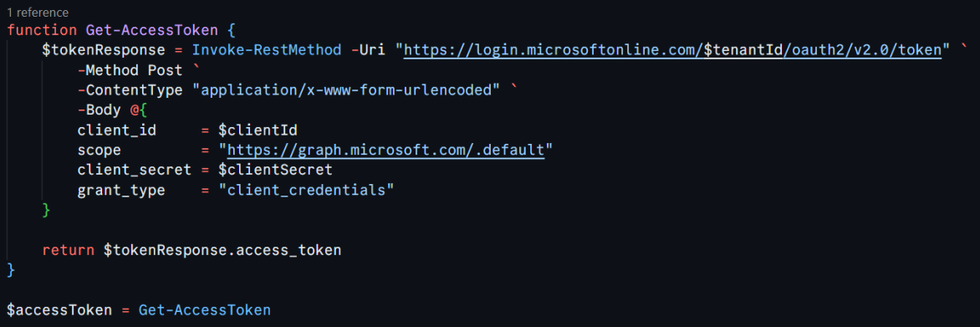
Task: Click the green closing hashtable brace
Action: click(x=46, y=210)
